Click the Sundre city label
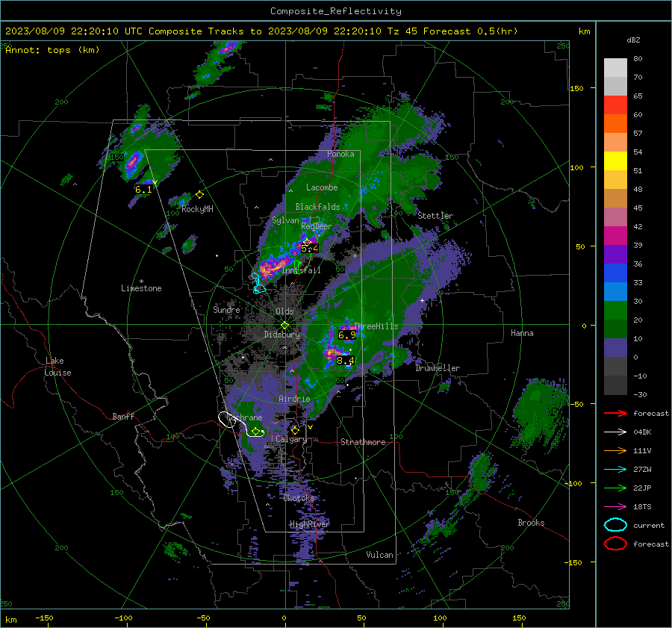The image size is (672, 628). pyautogui.click(x=226, y=309)
